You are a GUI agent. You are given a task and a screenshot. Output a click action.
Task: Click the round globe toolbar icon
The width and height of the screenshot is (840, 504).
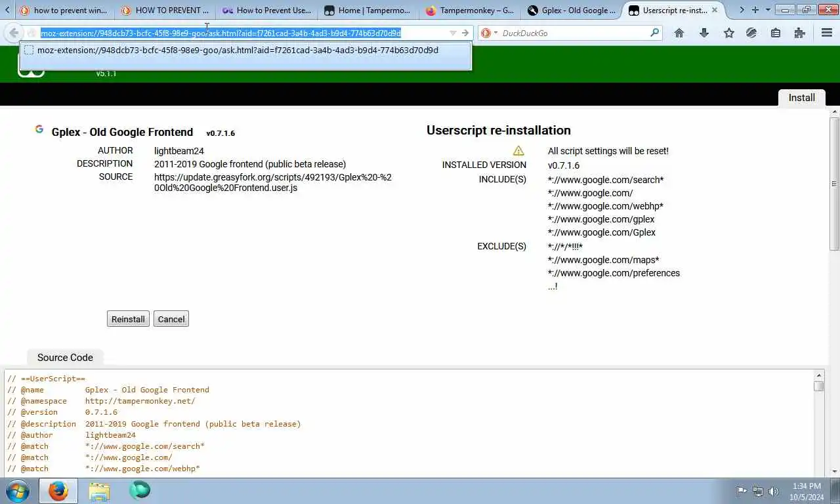(751, 33)
